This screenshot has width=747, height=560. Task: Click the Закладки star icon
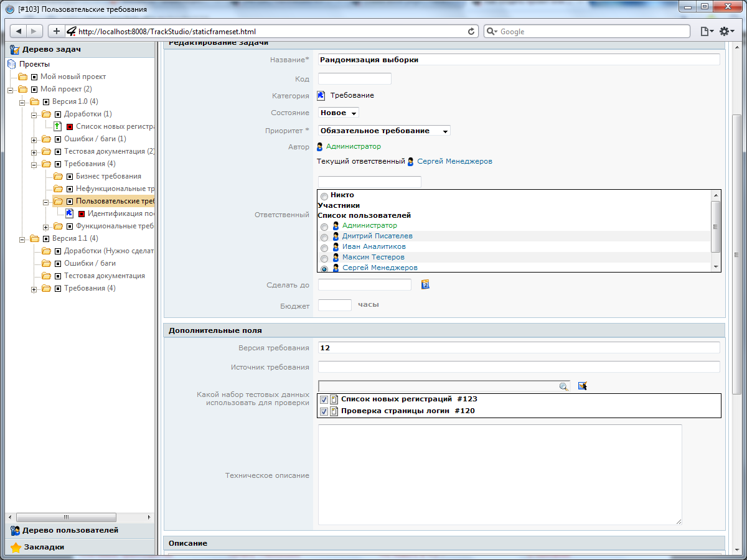click(x=16, y=548)
